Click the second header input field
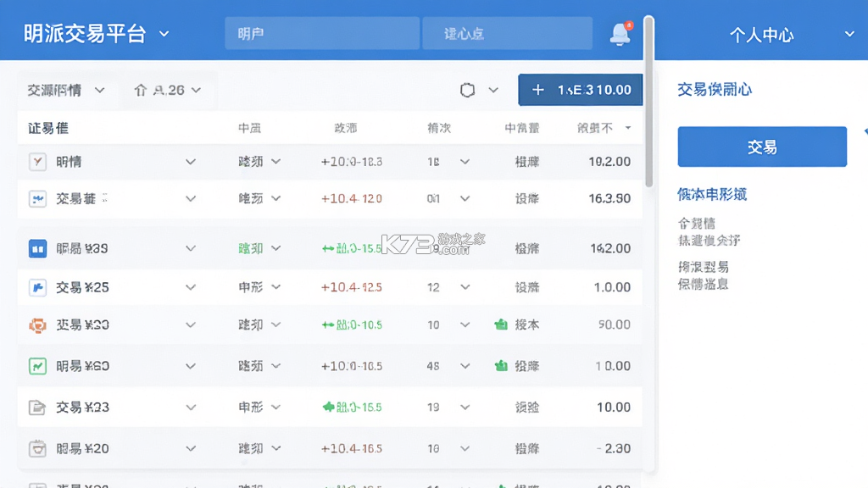Image resolution: width=868 pixels, height=488 pixels. click(x=507, y=33)
